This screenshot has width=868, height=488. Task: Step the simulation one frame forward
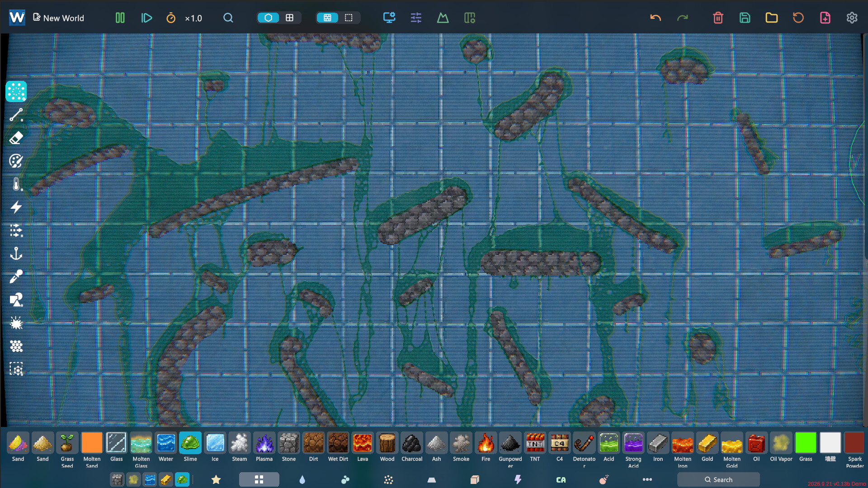[146, 18]
